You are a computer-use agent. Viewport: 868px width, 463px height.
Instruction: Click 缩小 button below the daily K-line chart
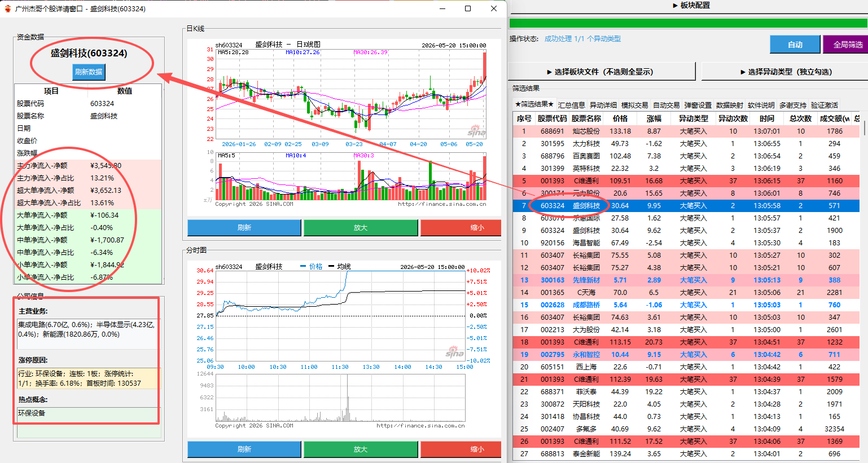461,228
